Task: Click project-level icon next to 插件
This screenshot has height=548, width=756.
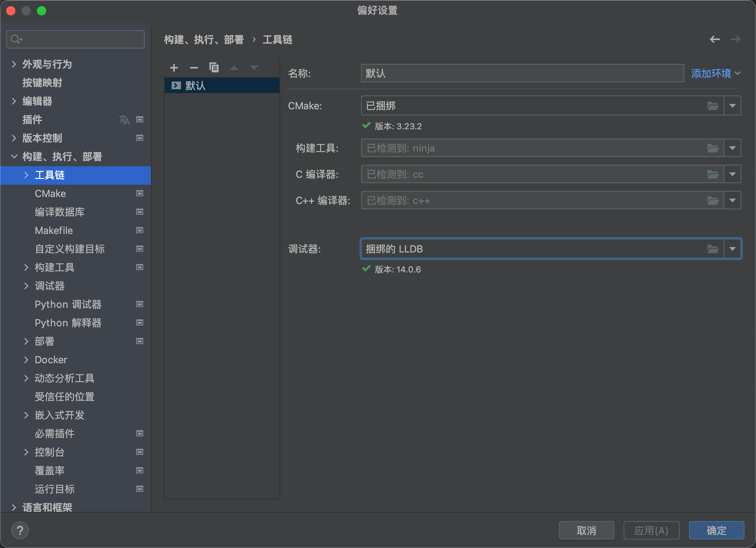Action: point(140,120)
